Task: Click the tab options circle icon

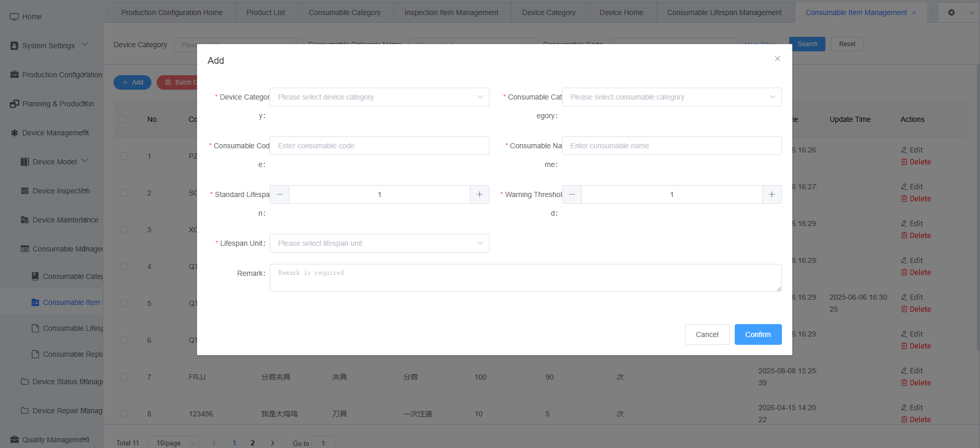Action: click(x=951, y=12)
